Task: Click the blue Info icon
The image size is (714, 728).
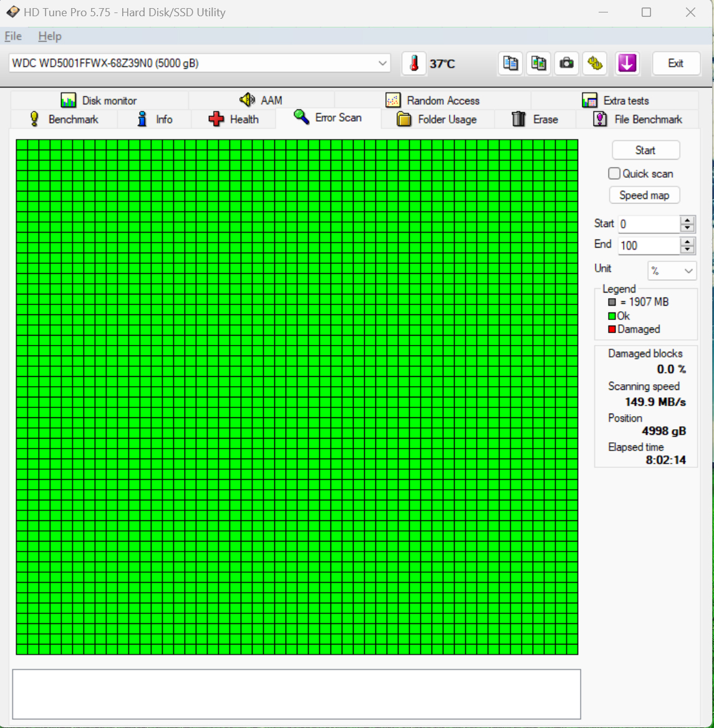Action: click(142, 119)
